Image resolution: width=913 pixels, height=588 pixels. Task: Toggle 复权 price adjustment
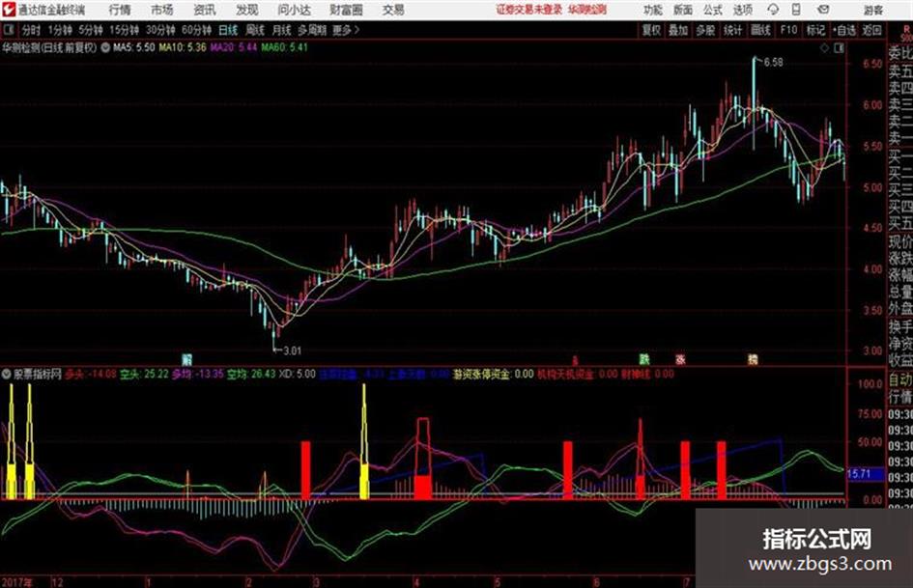[x=651, y=30]
